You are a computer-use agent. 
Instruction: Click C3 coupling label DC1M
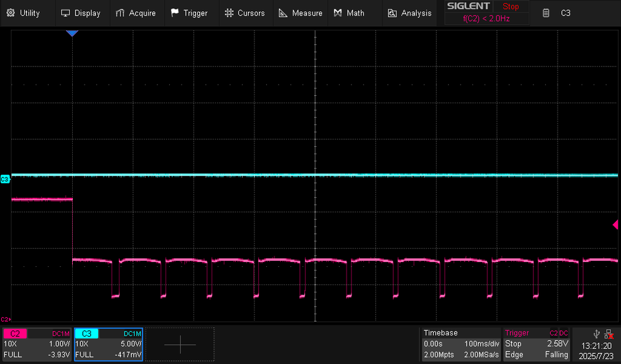click(x=133, y=334)
